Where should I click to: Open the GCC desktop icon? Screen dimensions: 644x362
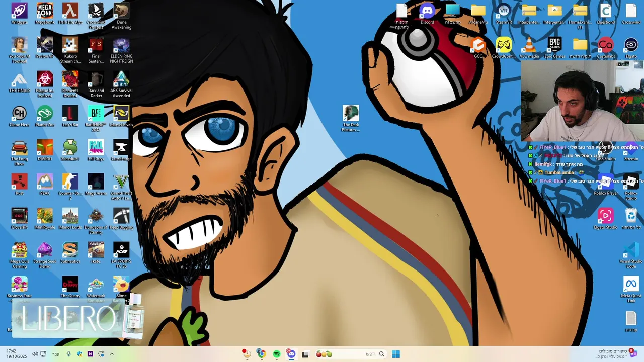(x=478, y=48)
